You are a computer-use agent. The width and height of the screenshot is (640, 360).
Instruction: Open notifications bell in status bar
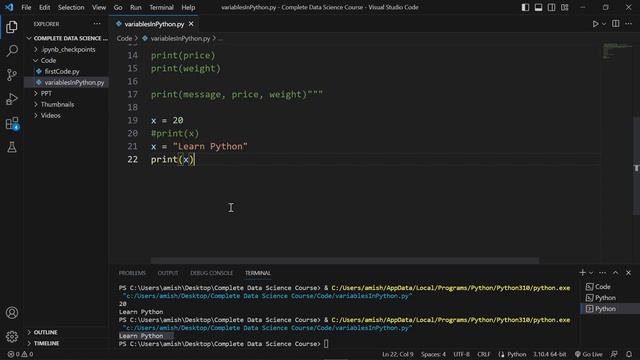click(x=629, y=354)
